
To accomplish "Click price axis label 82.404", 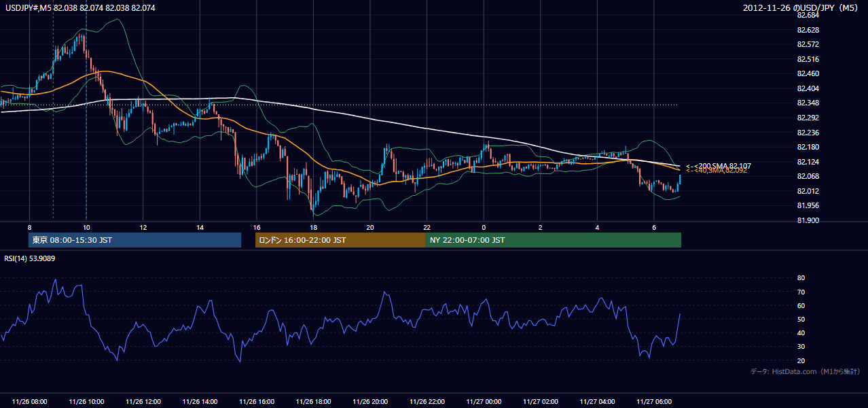I will (x=808, y=88).
